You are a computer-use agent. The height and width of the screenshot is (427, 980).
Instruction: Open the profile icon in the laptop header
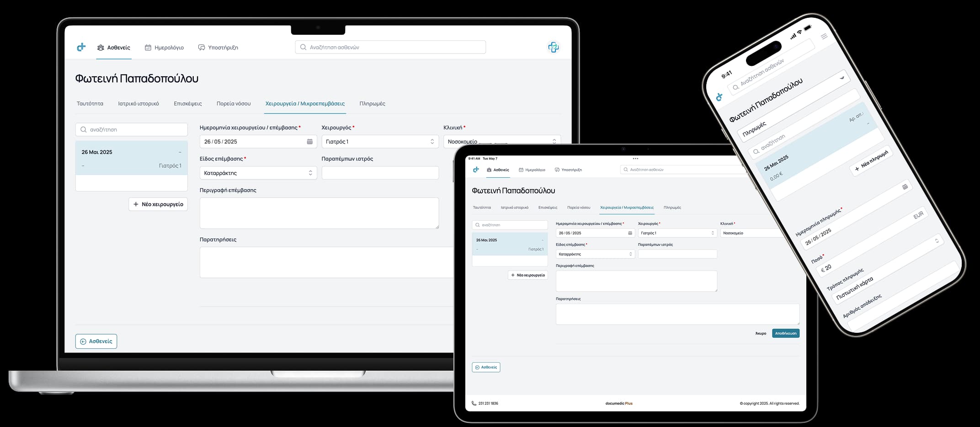click(x=553, y=47)
